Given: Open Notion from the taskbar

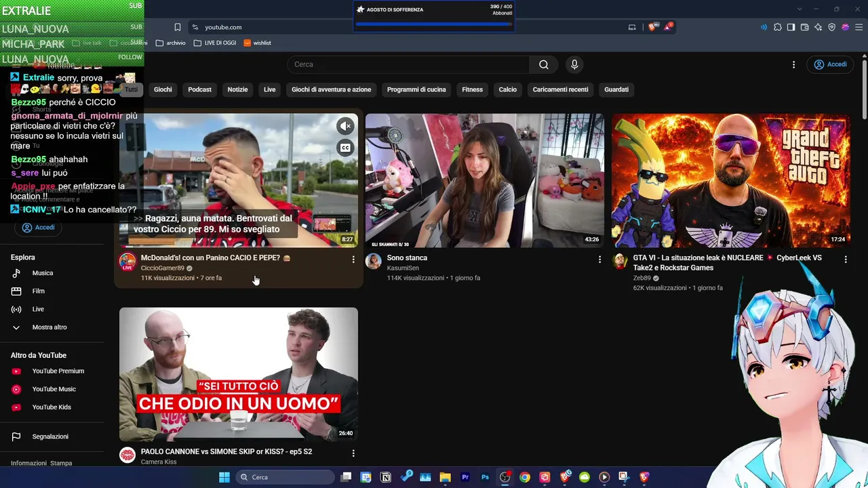Looking at the screenshot, I should 386,477.
